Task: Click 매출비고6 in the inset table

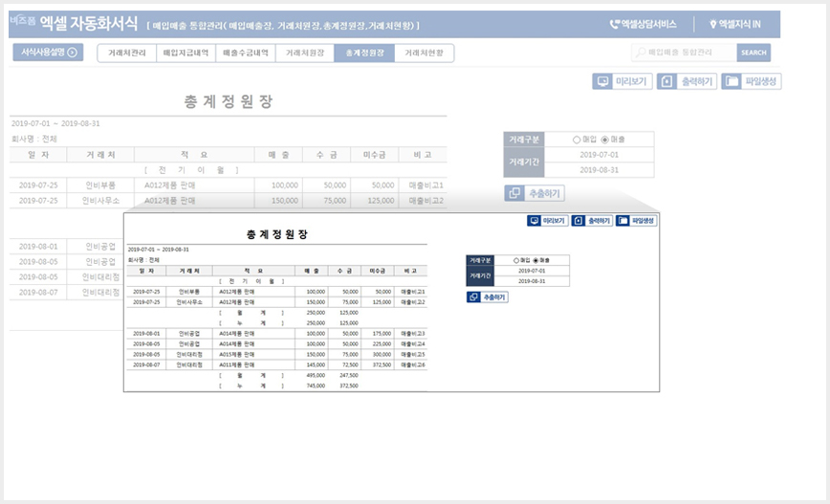Action: click(x=413, y=364)
